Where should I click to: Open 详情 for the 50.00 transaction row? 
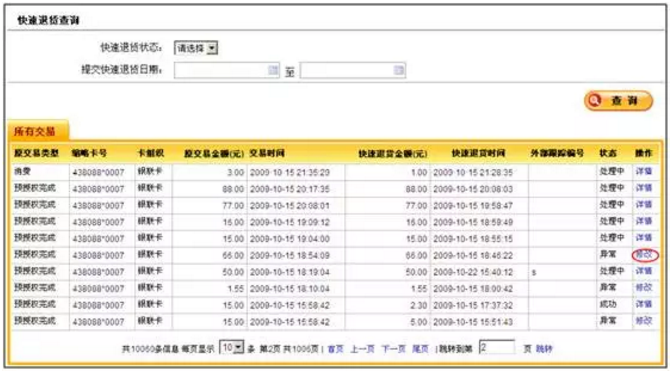[x=643, y=271]
